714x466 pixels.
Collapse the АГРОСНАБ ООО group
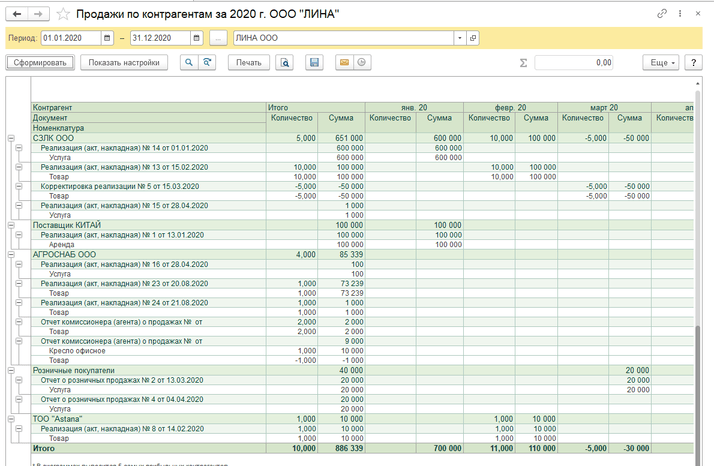[10, 255]
